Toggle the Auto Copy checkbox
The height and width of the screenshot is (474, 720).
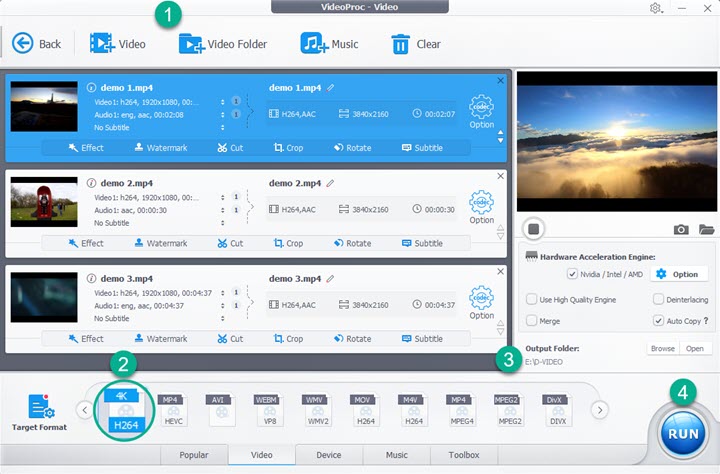(658, 321)
